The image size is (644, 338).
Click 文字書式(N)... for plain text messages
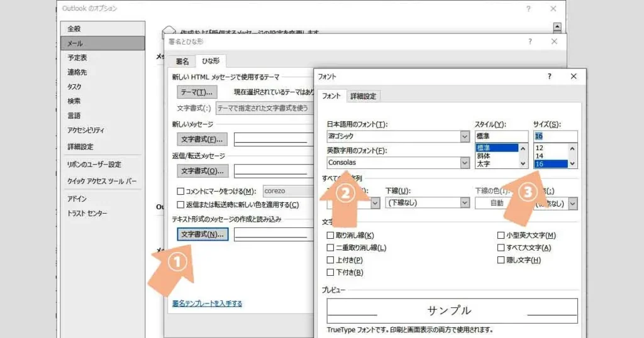[x=203, y=234]
